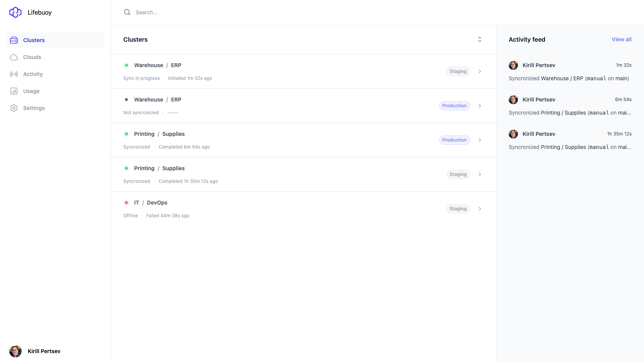Click the Settings gear icon
The height and width of the screenshot is (362, 644).
14,108
